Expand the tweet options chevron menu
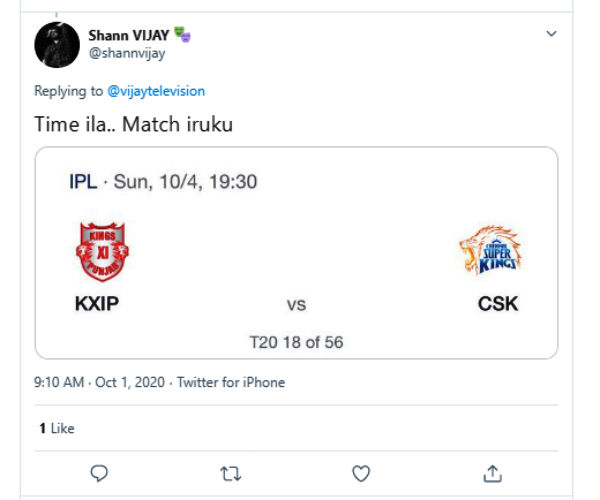Image resolution: width=600 pixels, height=500 pixels. (551, 34)
